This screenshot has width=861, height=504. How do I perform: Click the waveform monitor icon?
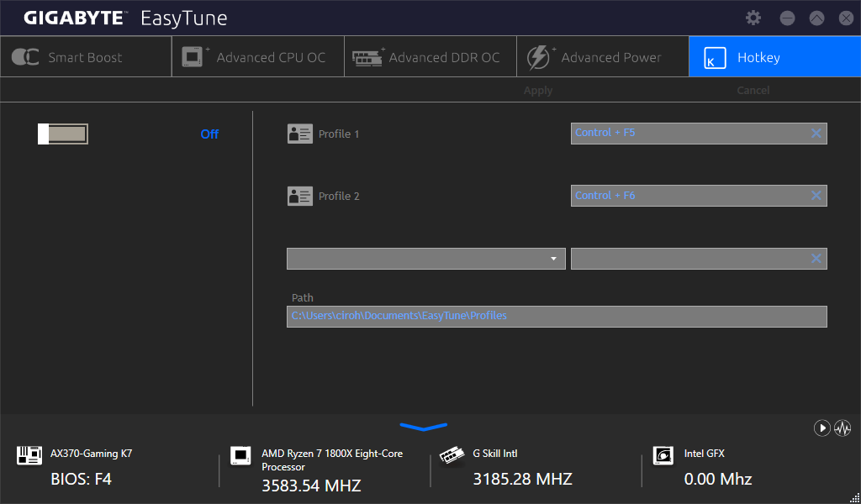pos(843,428)
